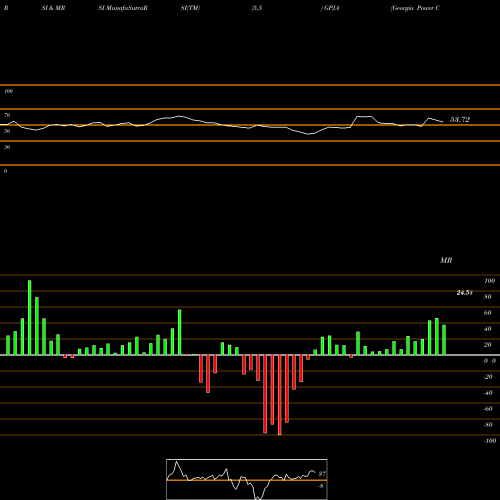500x500 pixels.
Task: Click the 30 label on RSI axis
Action: [x=7, y=147]
